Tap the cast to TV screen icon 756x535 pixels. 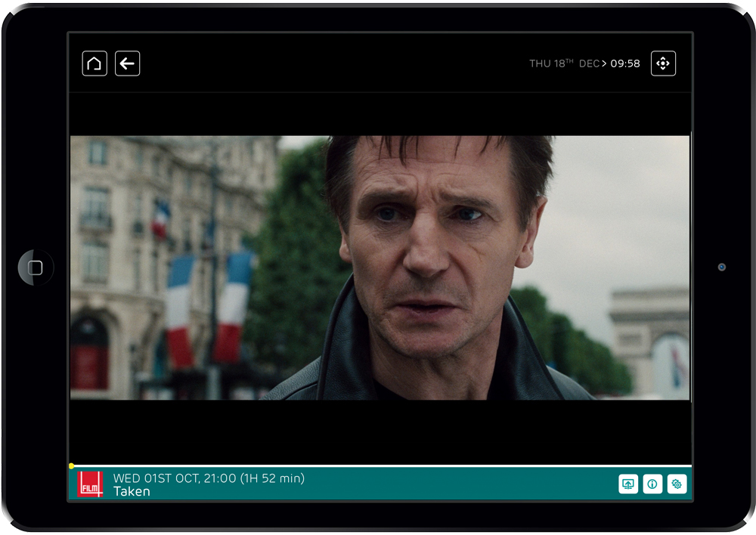coord(628,484)
